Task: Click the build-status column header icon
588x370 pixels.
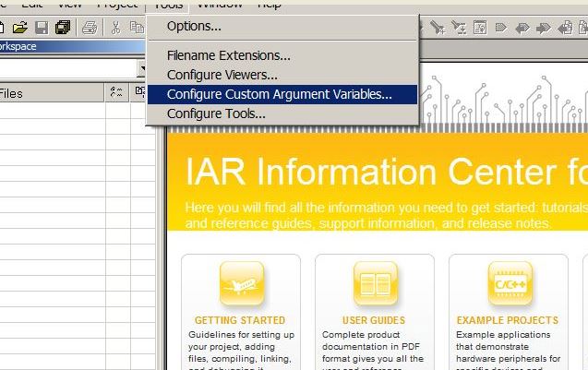Action: [116, 92]
